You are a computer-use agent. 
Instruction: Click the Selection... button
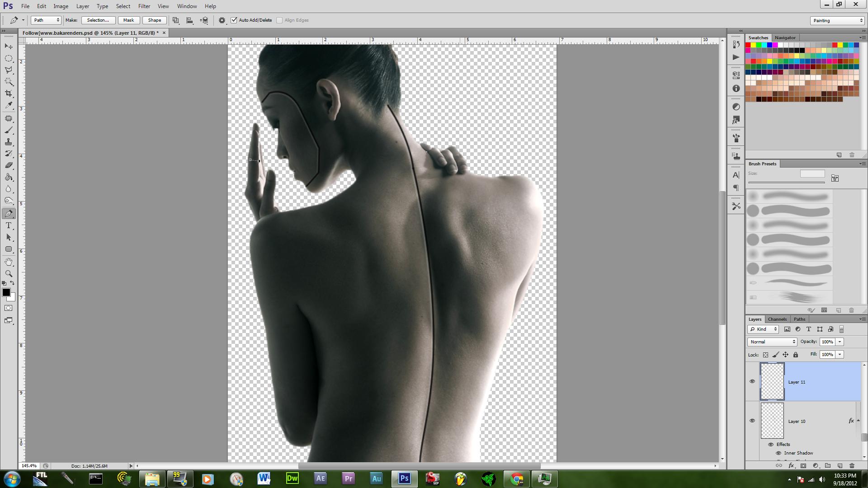tap(98, 20)
